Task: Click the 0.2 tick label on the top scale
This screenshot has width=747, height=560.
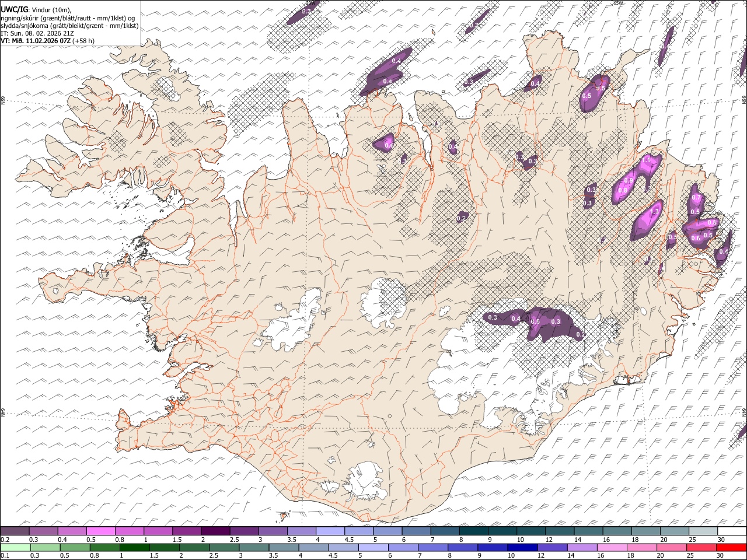Action: coord(5,540)
